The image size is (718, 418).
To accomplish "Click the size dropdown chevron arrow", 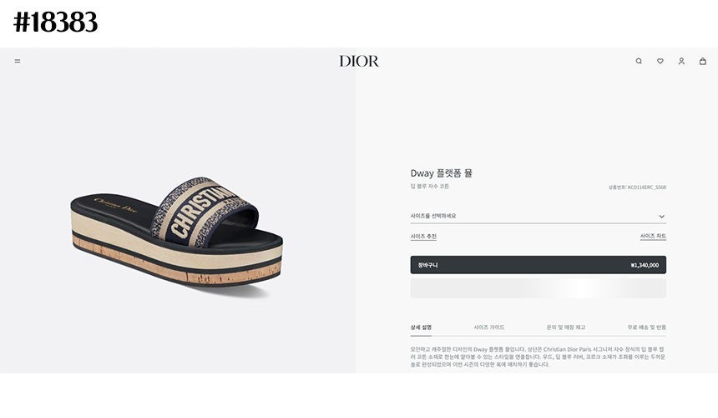I will point(662,217).
